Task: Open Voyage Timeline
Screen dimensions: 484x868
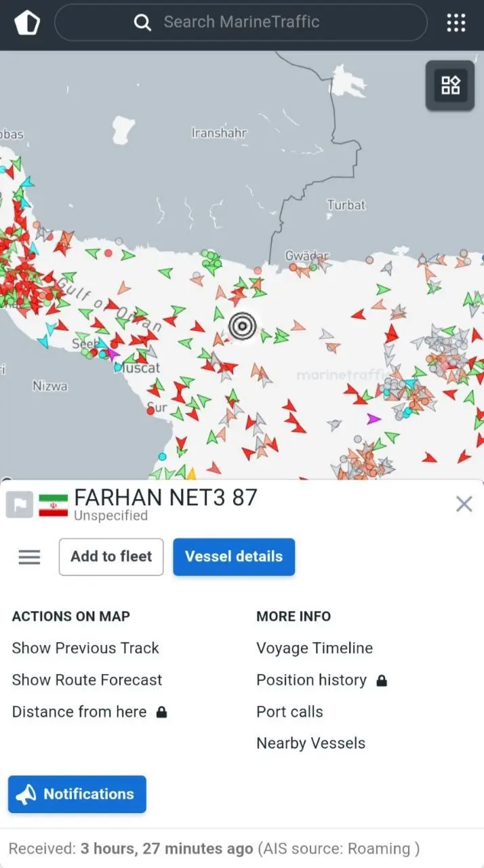Action: tap(315, 648)
